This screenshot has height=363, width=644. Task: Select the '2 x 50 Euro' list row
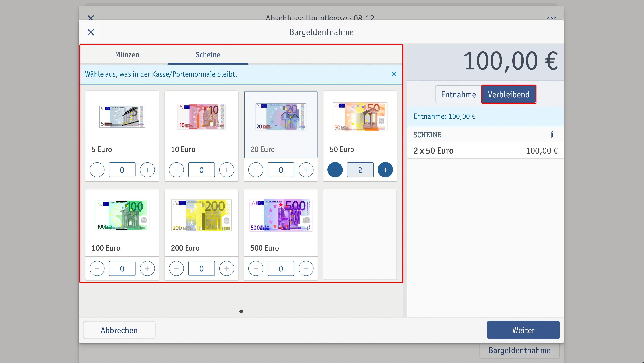click(x=485, y=151)
